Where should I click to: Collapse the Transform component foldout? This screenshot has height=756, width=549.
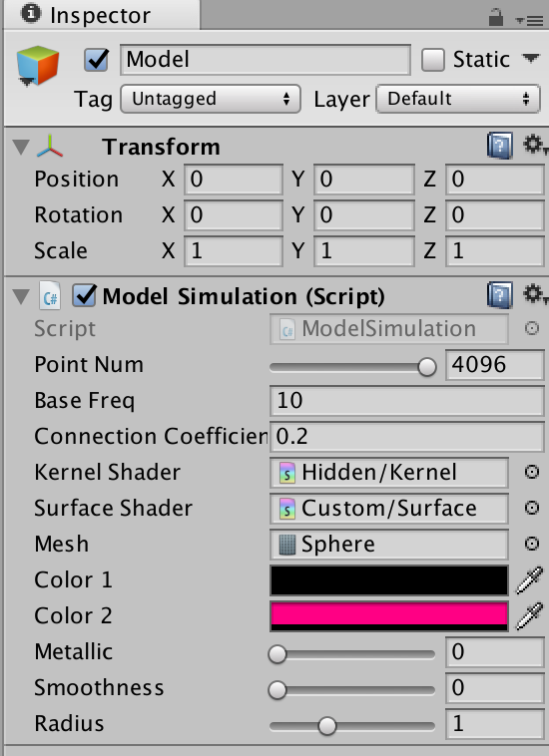pyautogui.click(x=21, y=147)
